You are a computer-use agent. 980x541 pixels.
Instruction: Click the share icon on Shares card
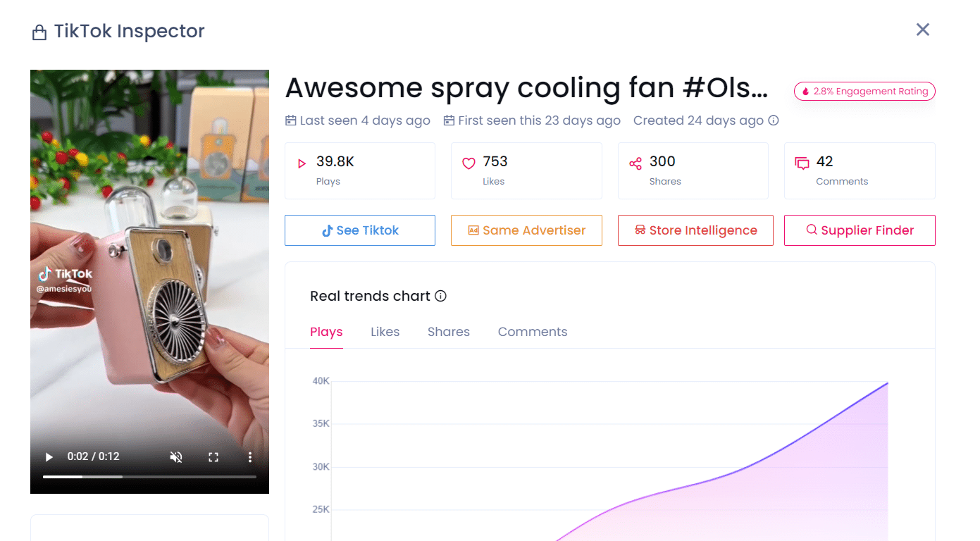pyautogui.click(x=635, y=163)
